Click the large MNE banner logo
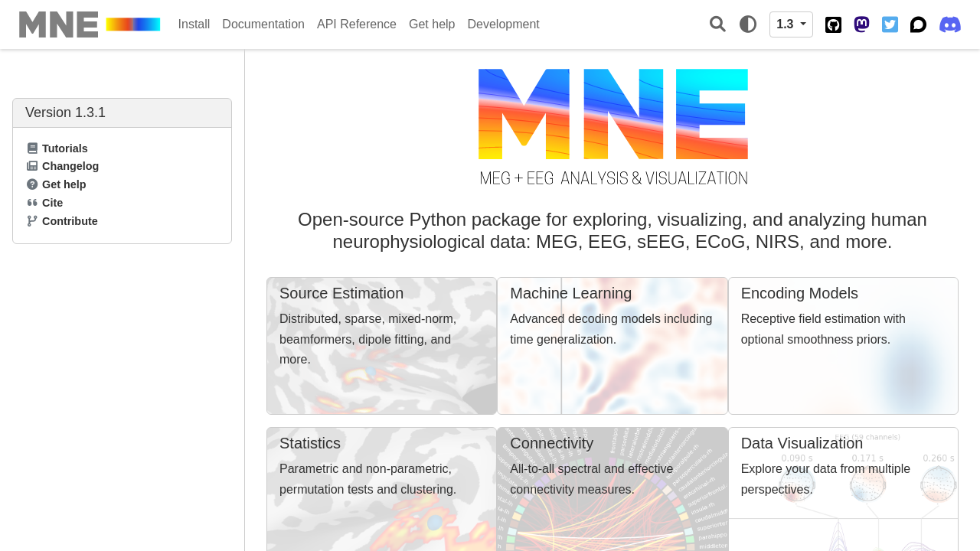Viewport: 980px width, 551px height. click(x=612, y=127)
